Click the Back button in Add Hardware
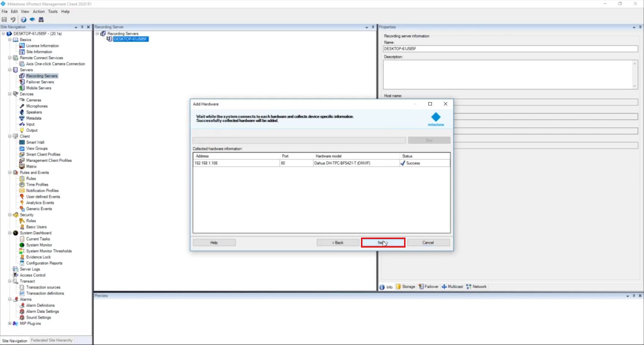Viewport: 644px width, 345px height. (338, 243)
